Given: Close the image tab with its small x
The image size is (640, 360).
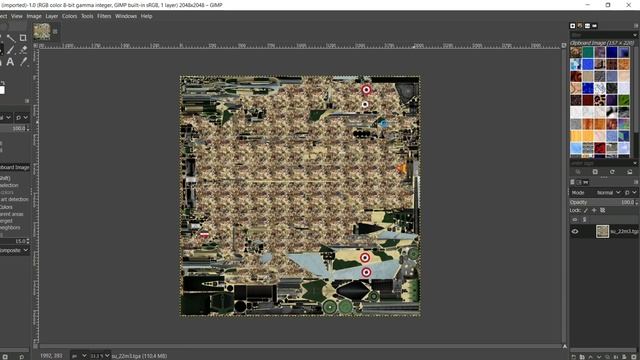Looking at the screenshot, I should point(55,31).
